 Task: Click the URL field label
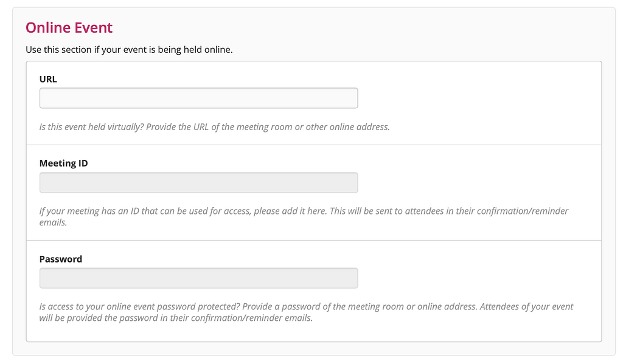[48, 79]
